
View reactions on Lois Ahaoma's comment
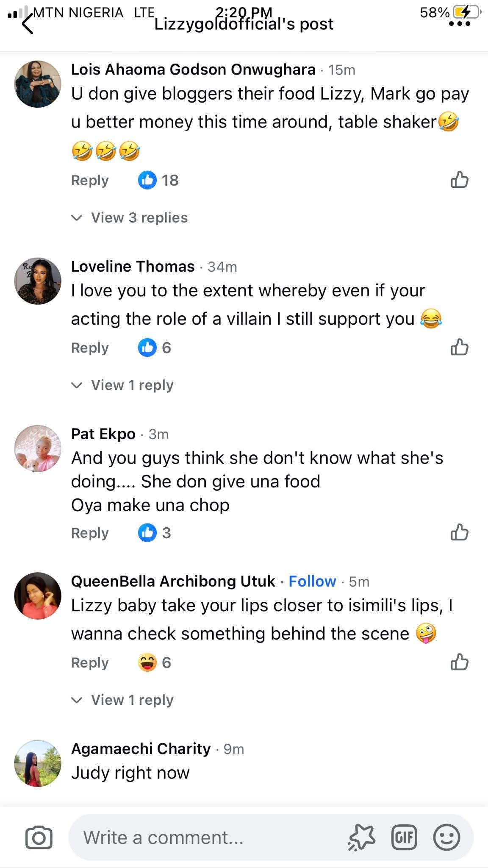coord(158,181)
